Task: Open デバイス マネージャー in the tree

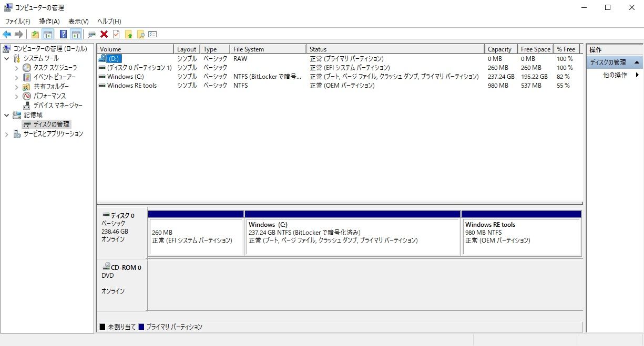Action: (58, 106)
